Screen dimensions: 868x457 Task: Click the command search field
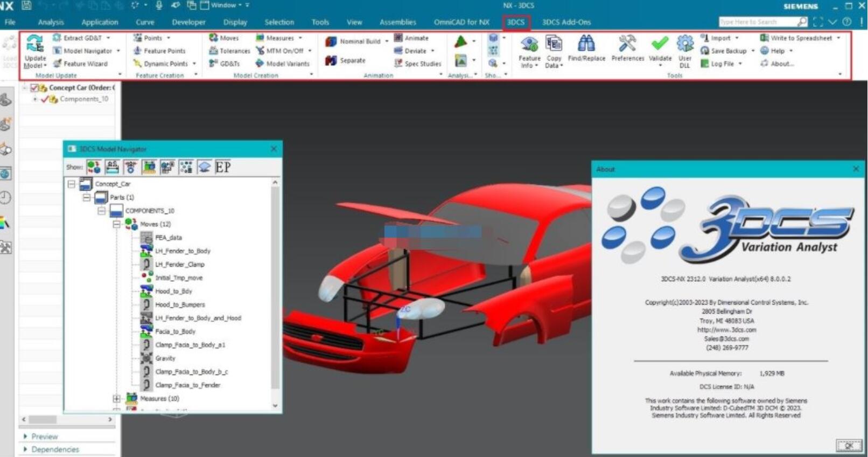tap(758, 22)
